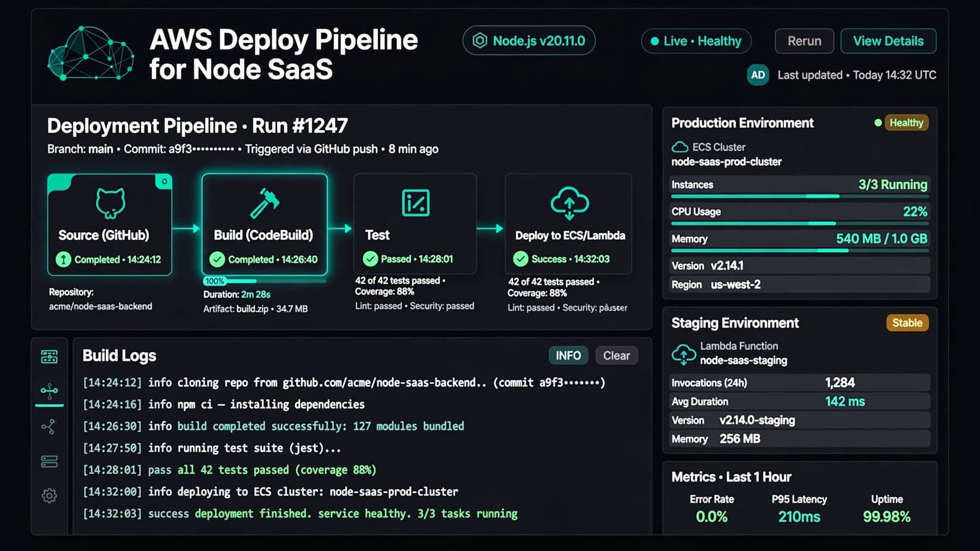Click the all 42 tests passed log line

(230, 470)
